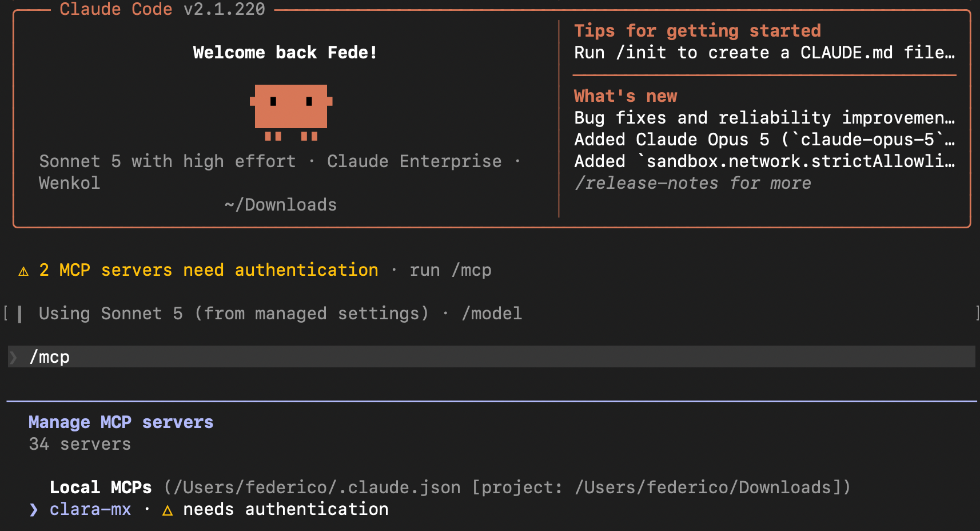
Task: Focus the prompt input line containing /mcp
Action: click(x=492, y=356)
